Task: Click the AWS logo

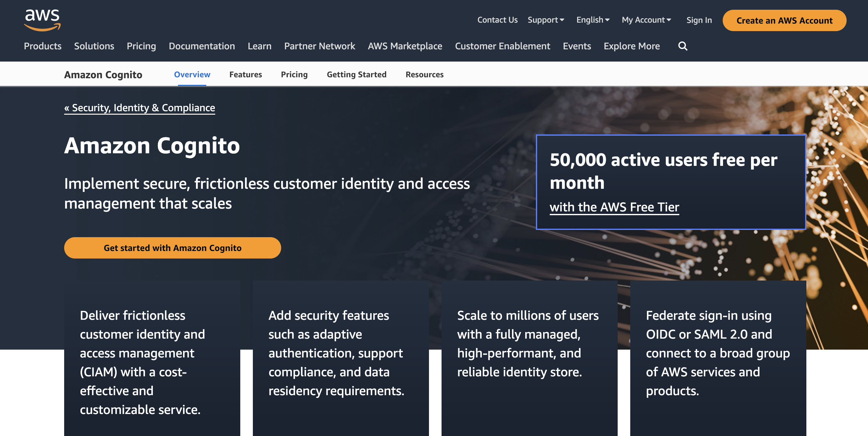Action: [42, 20]
